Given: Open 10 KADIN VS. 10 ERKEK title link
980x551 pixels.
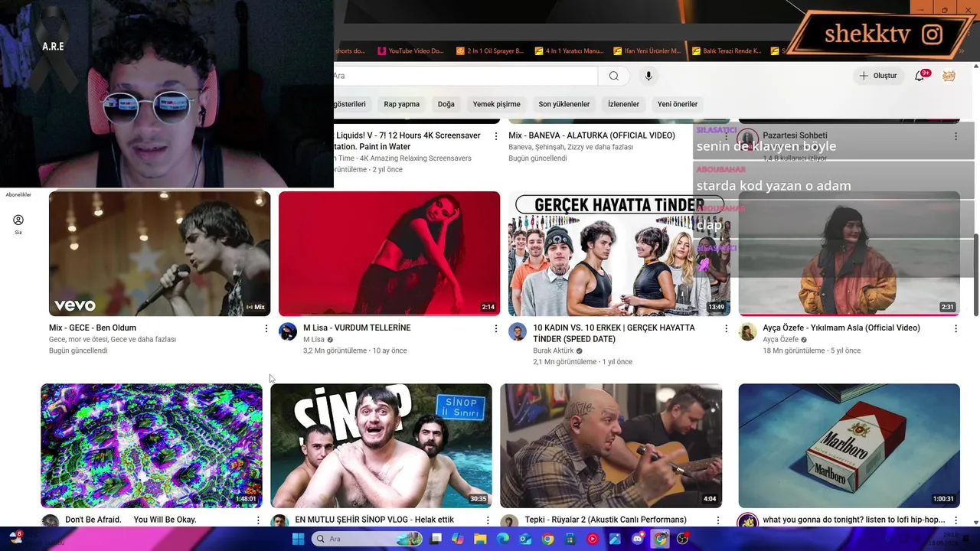Looking at the screenshot, I should click(614, 333).
